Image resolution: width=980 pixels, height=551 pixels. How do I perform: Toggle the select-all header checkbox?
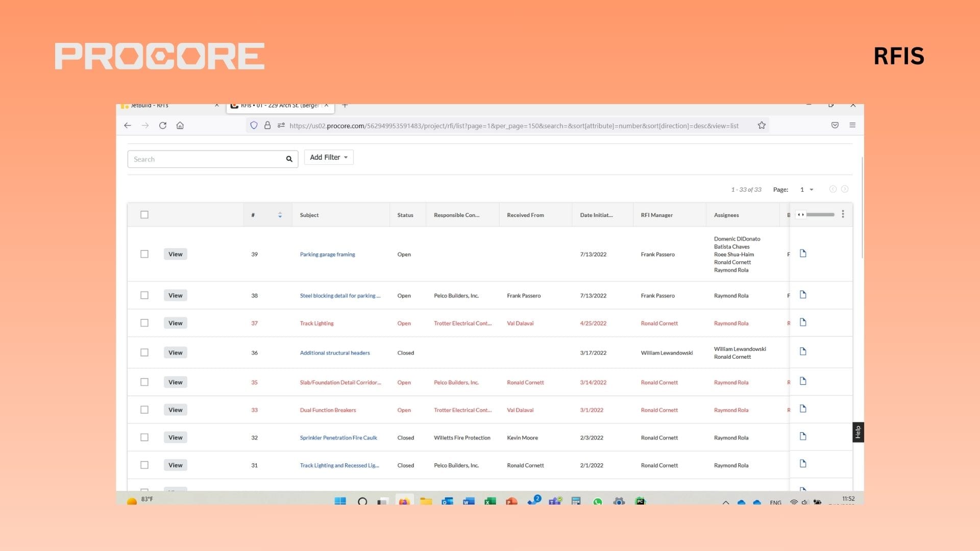point(144,215)
